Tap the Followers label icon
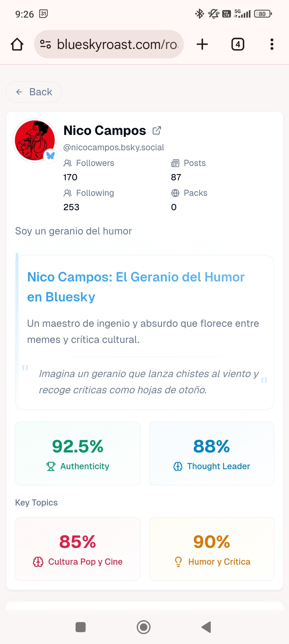 click(x=68, y=163)
